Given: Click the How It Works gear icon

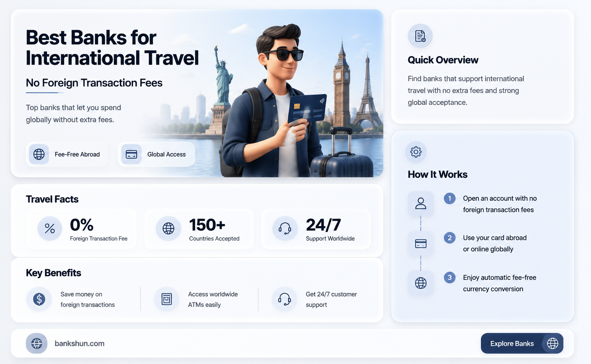Looking at the screenshot, I should coord(416,152).
